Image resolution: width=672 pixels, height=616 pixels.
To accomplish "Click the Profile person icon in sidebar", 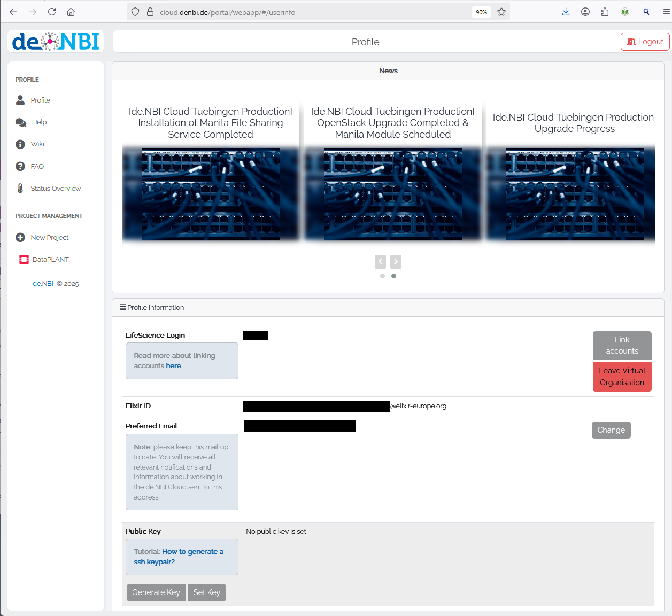I will [x=20, y=100].
